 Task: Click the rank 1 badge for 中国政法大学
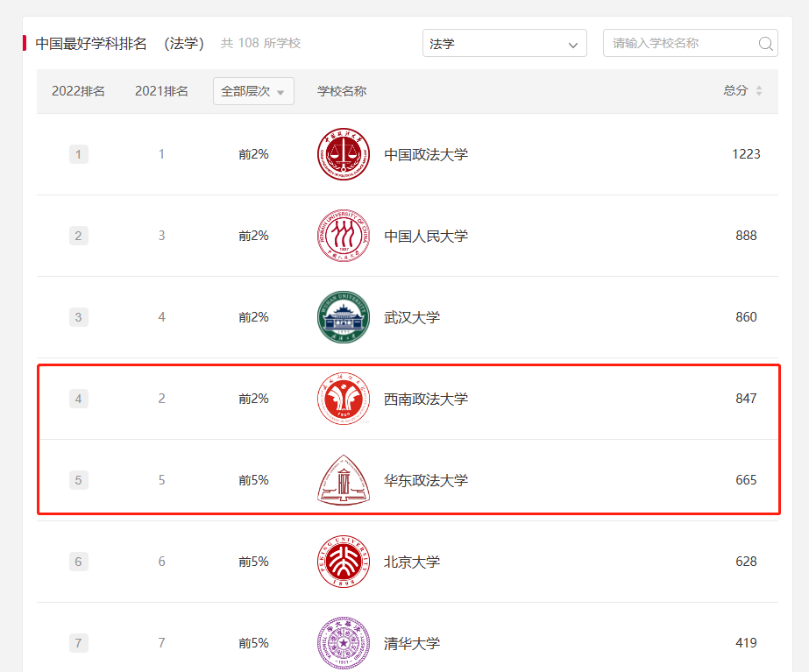pyautogui.click(x=78, y=154)
